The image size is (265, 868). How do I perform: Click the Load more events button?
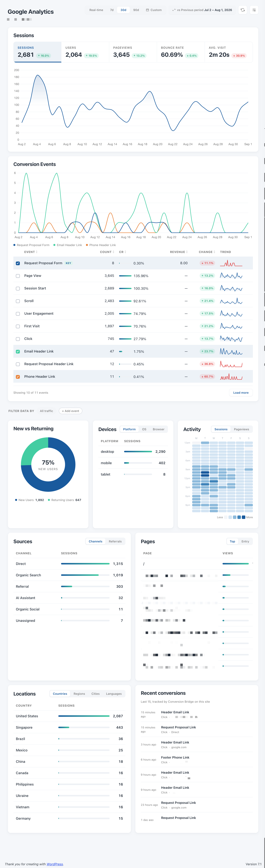(241, 393)
